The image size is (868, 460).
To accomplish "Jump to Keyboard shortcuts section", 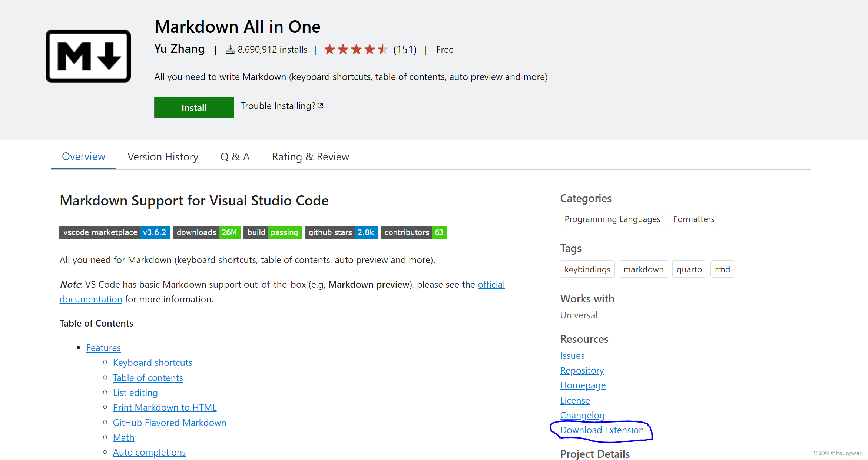I will click(x=152, y=363).
